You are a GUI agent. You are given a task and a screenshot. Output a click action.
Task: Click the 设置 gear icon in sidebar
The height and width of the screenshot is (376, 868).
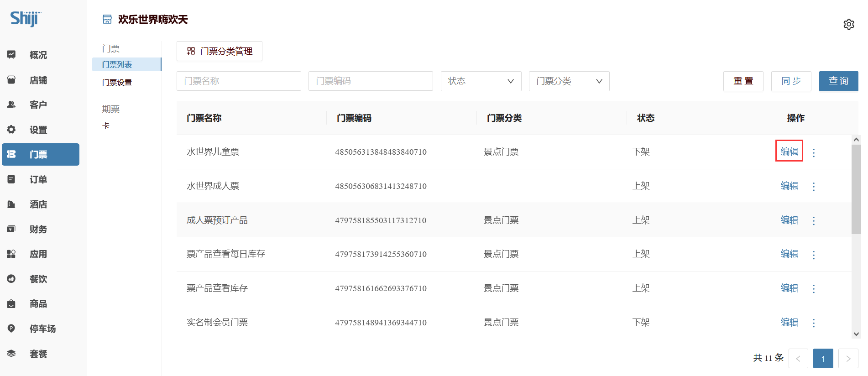click(x=11, y=130)
